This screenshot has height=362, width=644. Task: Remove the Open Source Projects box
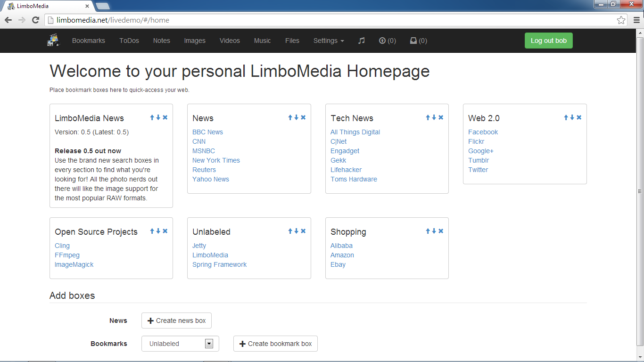[165, 231]
